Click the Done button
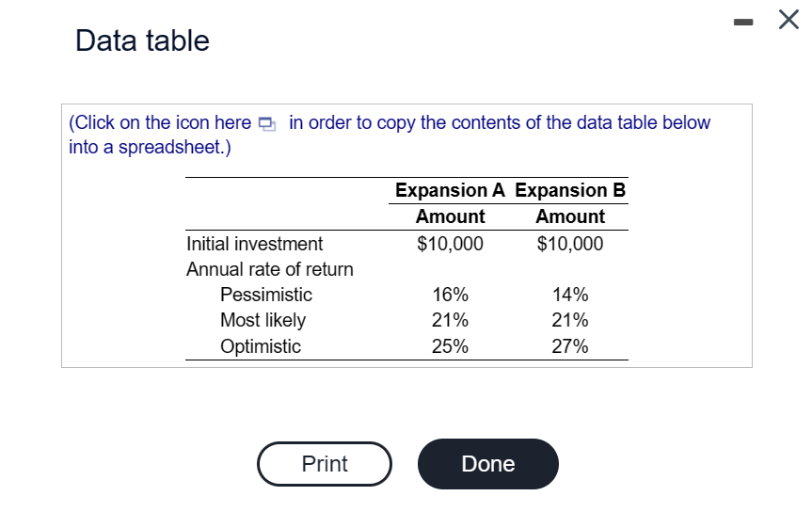The width and height of the screenshot is (812, 528). click(x=487, y=464)
